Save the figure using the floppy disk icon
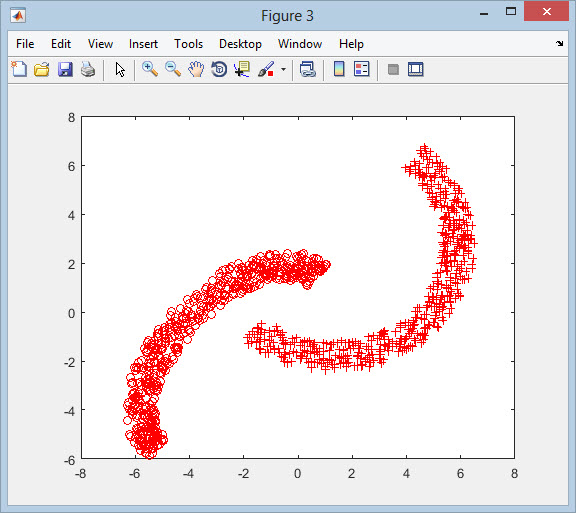Screen dimensions: 576x513 pyautogui.click(x=65, y=69)
